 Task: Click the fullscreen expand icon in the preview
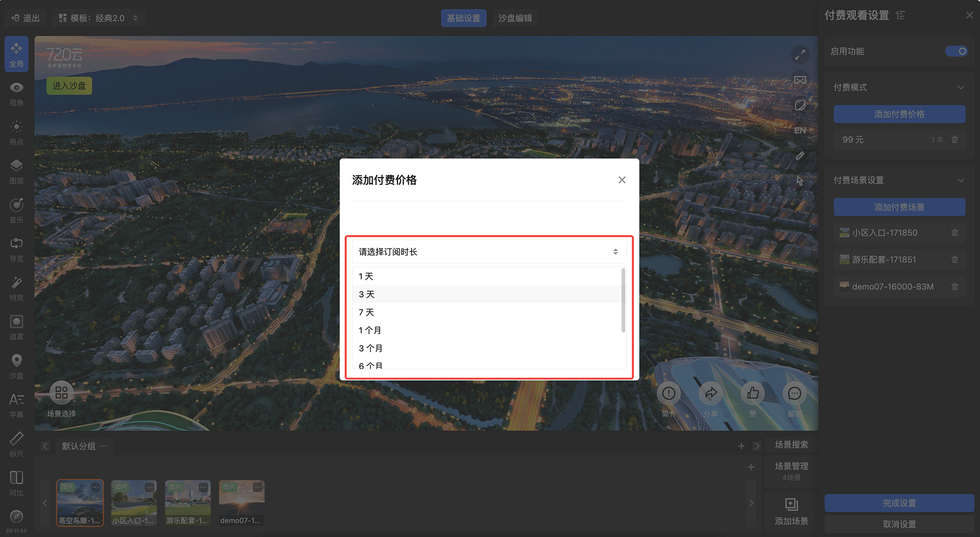[800, 54]
